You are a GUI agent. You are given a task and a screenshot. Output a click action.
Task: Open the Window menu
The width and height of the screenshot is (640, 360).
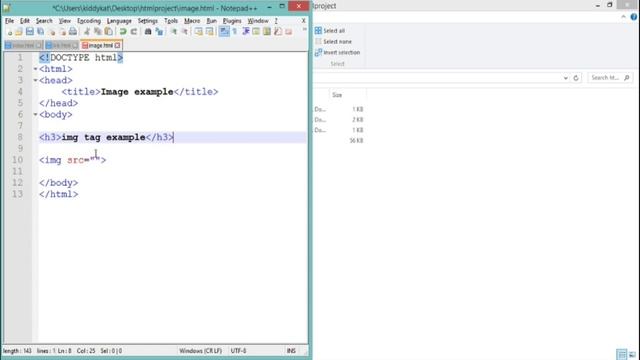pos(258,21)
